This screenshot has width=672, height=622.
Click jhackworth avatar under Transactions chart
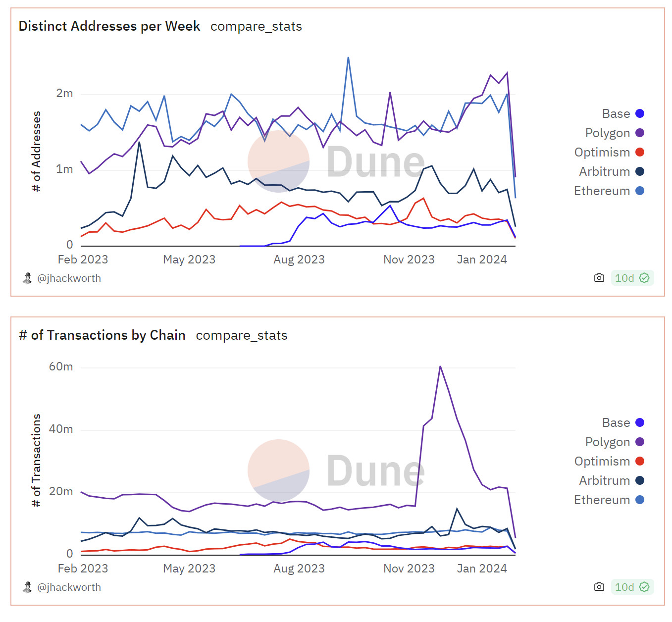28,587
